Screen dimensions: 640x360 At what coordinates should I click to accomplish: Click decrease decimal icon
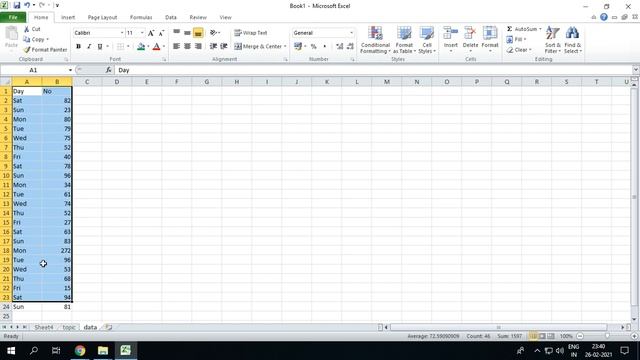[x=350, y=47]
